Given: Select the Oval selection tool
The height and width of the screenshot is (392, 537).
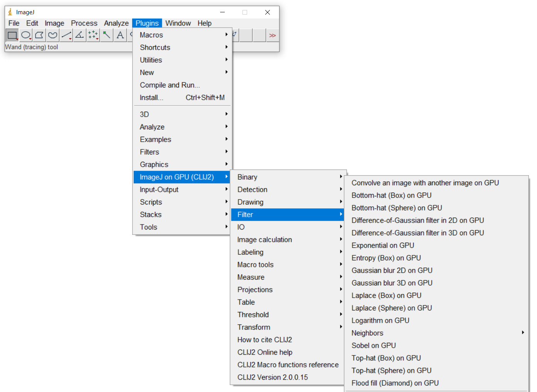Looking at the screenshot, I should pos(26,35).
